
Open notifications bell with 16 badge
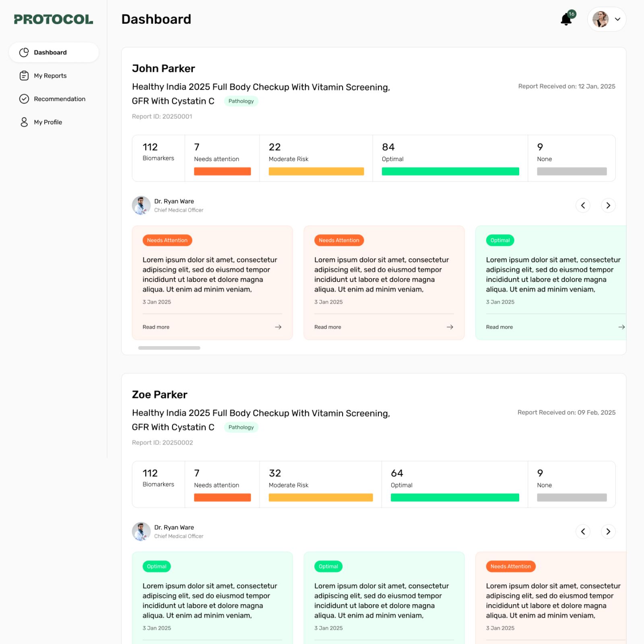point(567,19)
